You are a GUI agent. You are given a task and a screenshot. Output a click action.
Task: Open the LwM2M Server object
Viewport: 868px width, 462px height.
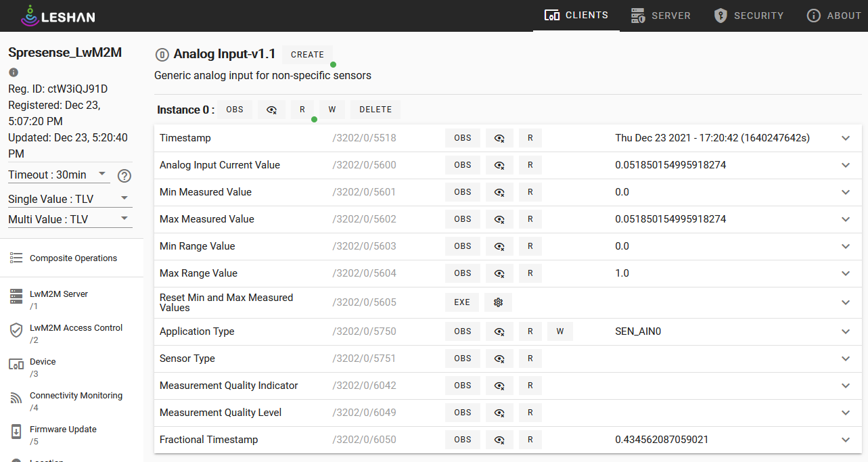point(58,299)
